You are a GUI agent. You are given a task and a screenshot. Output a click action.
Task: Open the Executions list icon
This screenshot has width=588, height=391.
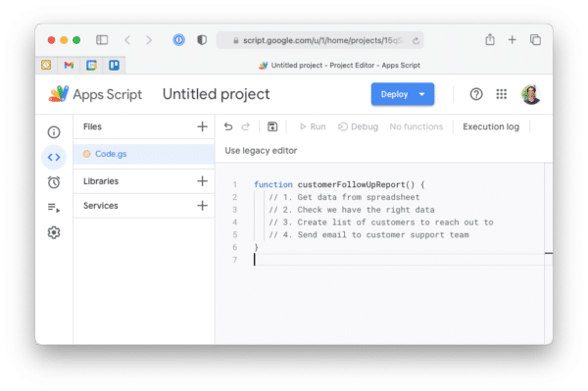click(54, 208)
